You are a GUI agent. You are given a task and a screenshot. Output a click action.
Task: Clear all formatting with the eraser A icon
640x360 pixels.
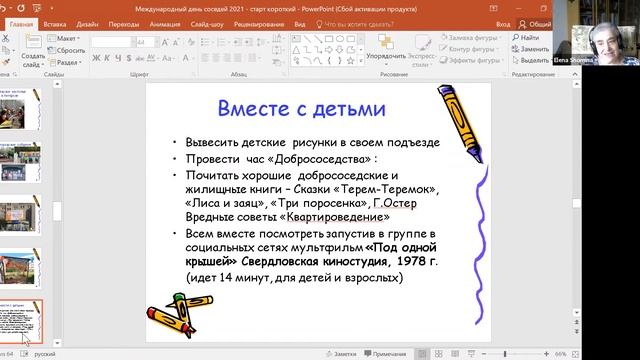(191, 42)
